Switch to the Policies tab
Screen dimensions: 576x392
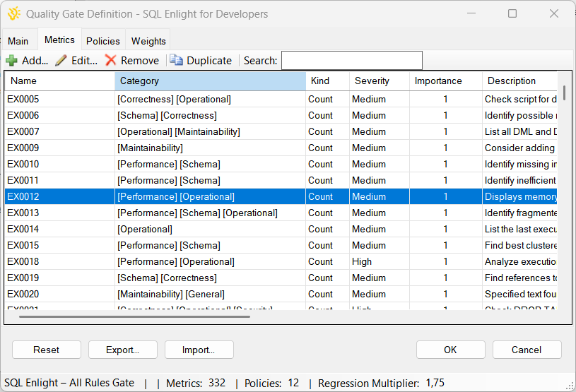[x=103, y=41]
